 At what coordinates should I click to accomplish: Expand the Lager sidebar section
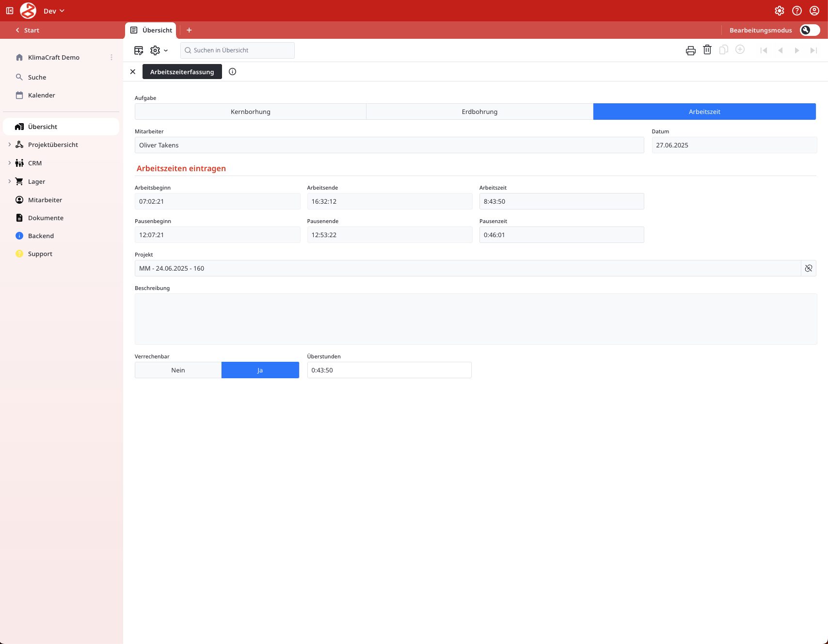click(10, 181)
